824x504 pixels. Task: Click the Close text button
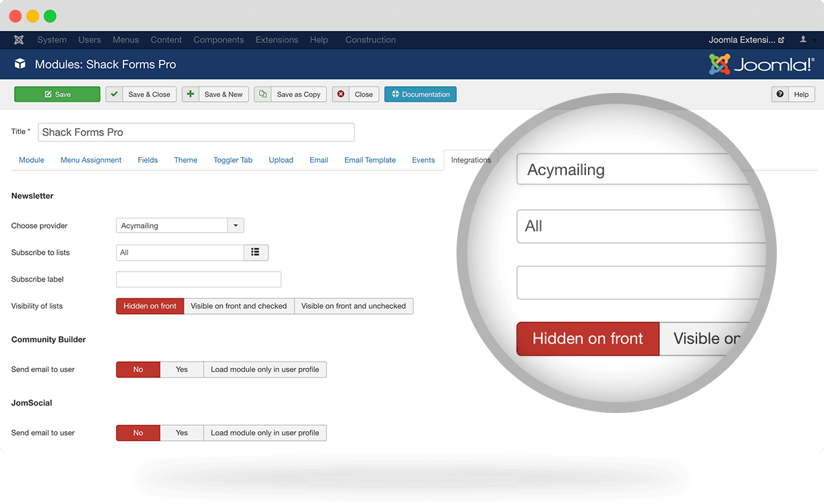(x=363, y=94)
